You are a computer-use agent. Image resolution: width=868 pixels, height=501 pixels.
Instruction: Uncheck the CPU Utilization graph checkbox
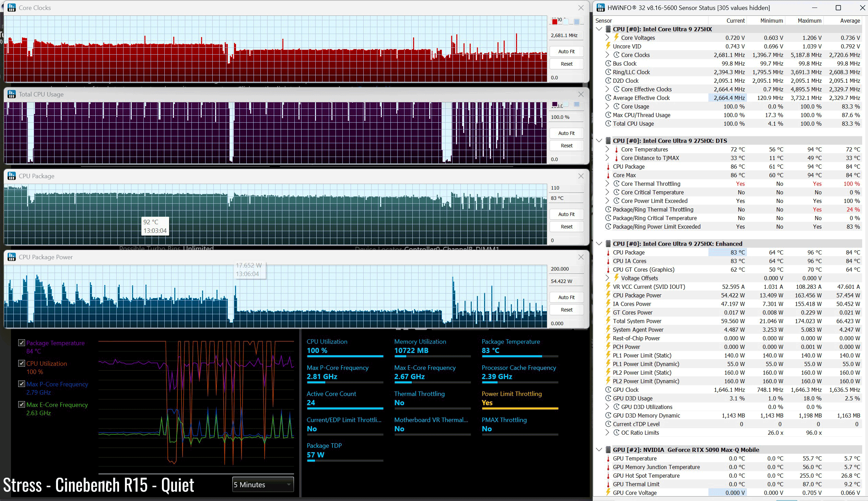[x=22, y=363]
